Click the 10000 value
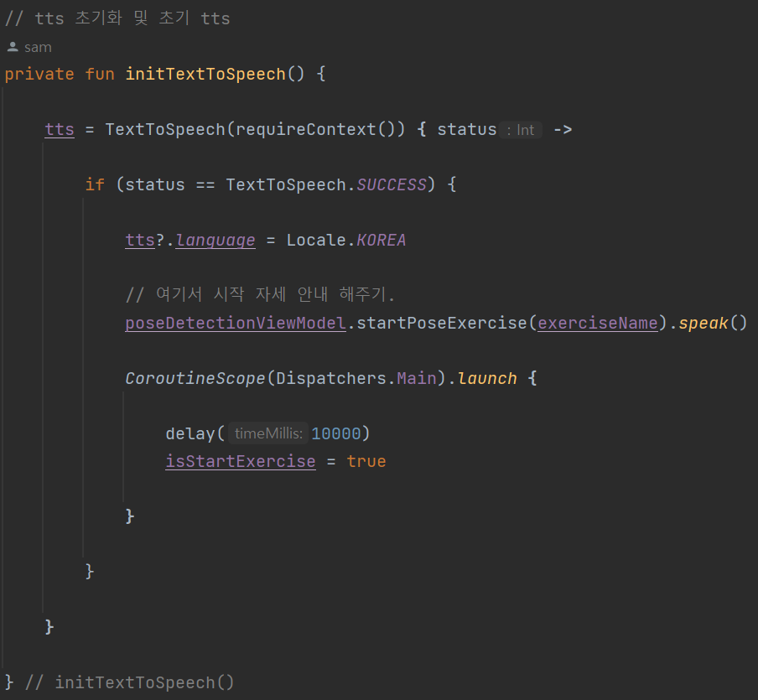The image size is (758, 700). tap(336, 433)
